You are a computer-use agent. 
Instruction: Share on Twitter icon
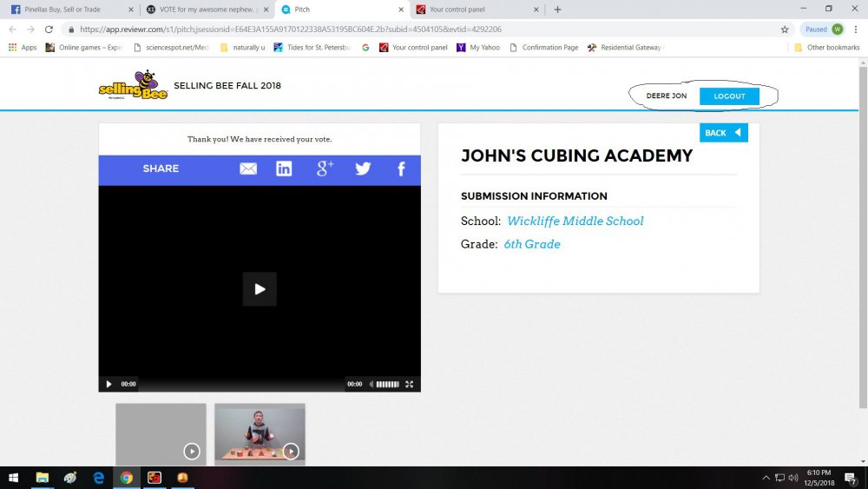tap(363, 169)
